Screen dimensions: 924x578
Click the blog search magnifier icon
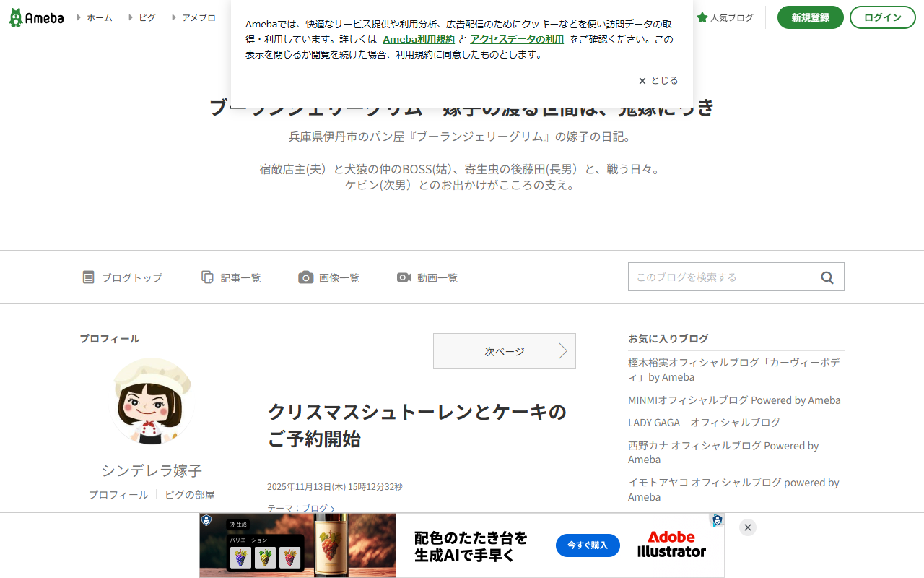coord(827,277)
